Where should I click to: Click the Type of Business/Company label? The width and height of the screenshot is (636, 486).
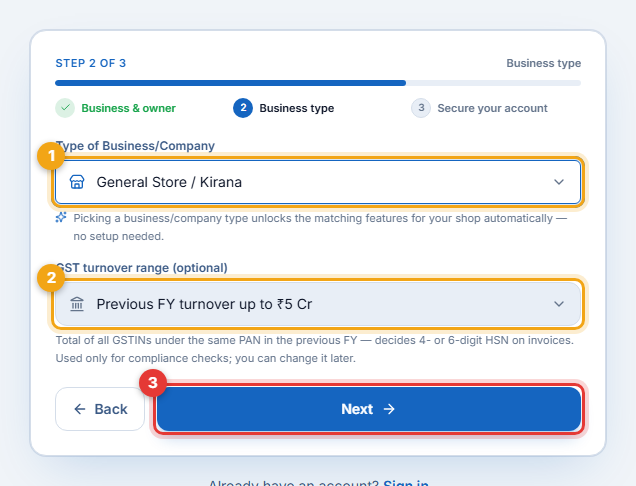(x=135, y=146)
